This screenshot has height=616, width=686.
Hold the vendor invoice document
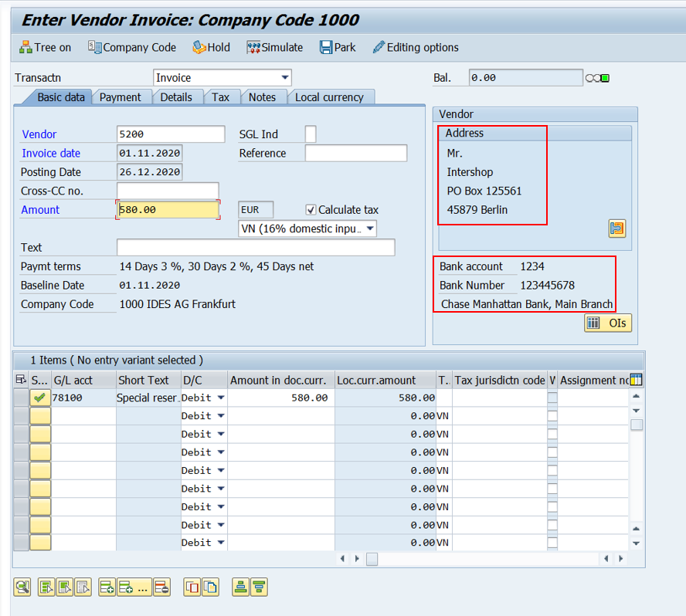pos(211,47)
